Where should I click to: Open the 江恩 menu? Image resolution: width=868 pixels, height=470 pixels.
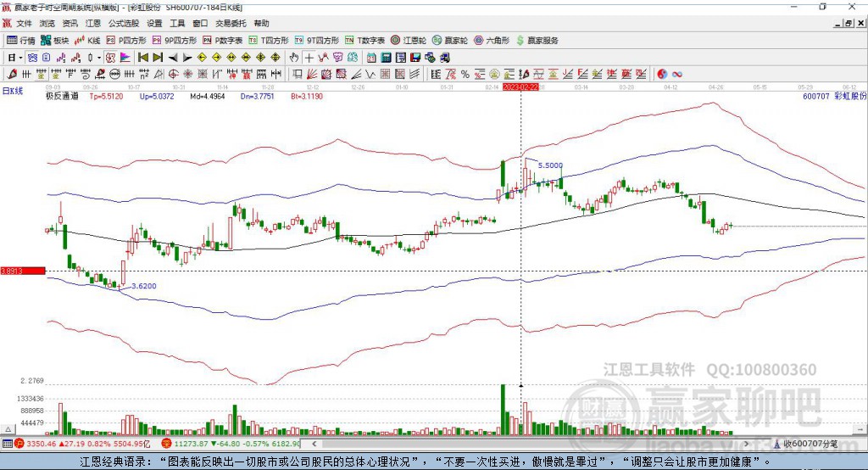93,23
